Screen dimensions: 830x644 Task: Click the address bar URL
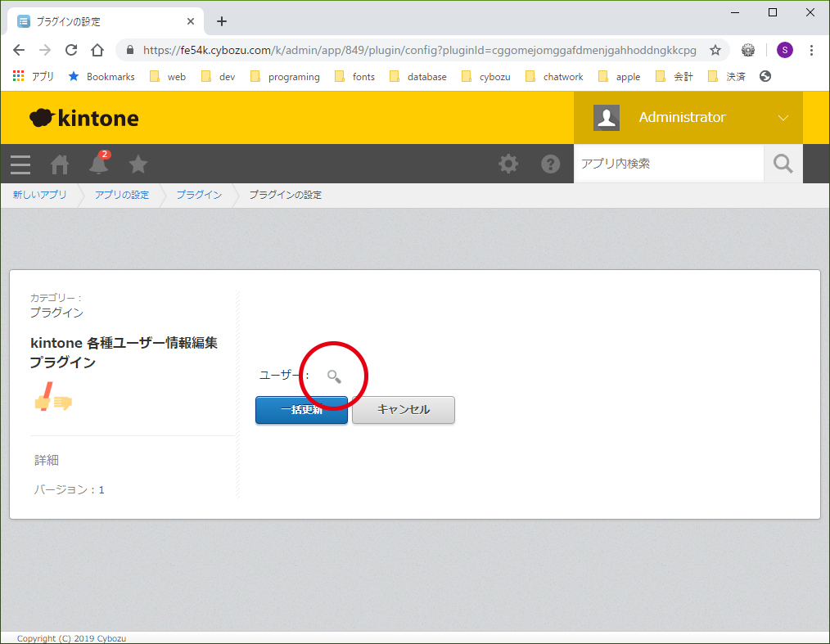click(420, 50)
